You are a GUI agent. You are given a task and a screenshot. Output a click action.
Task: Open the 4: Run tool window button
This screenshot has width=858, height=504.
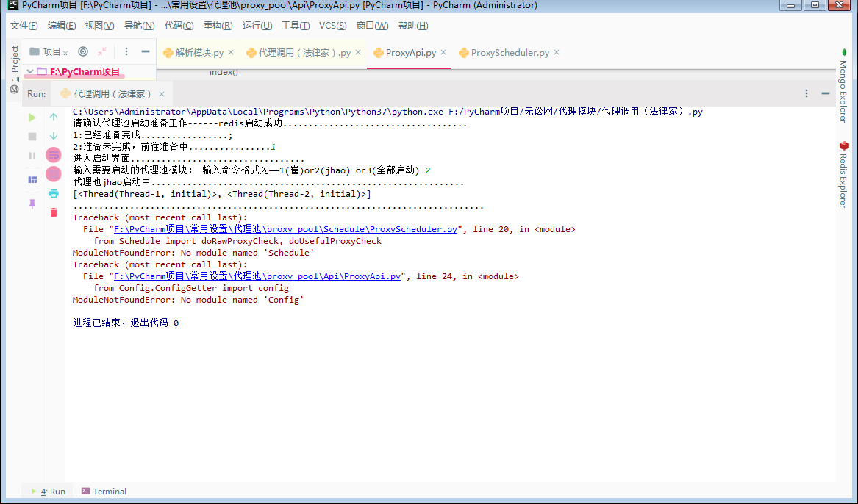[48, 492]
